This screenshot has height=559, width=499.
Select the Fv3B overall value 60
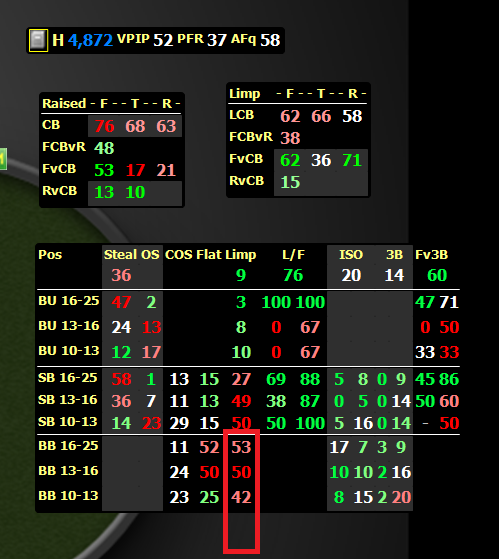(x=437, y=275)
